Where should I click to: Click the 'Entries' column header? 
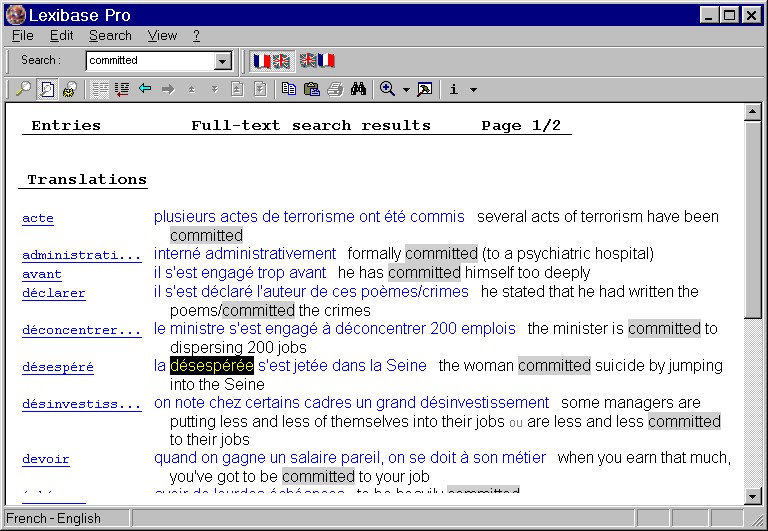66,125
